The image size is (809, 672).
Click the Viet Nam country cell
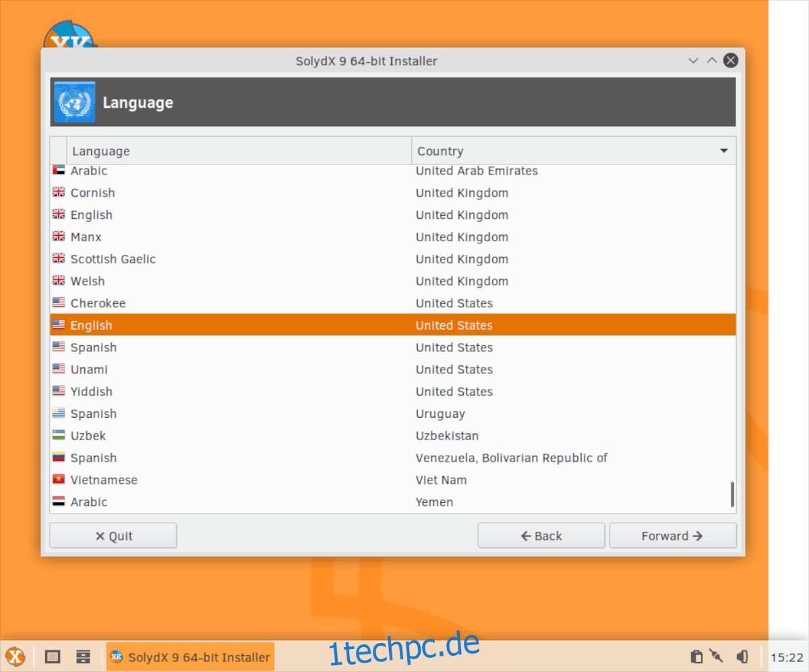tap(441, 480)
